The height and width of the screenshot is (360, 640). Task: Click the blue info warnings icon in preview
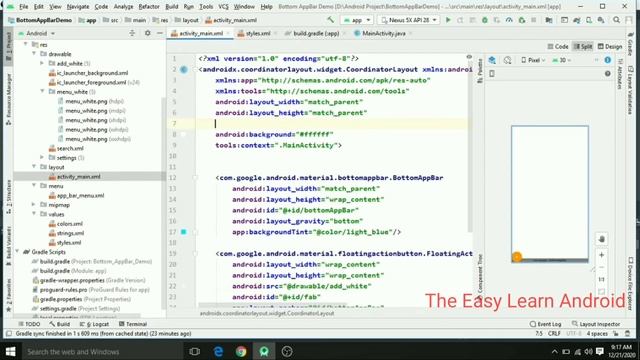click(x=608, y=60)
